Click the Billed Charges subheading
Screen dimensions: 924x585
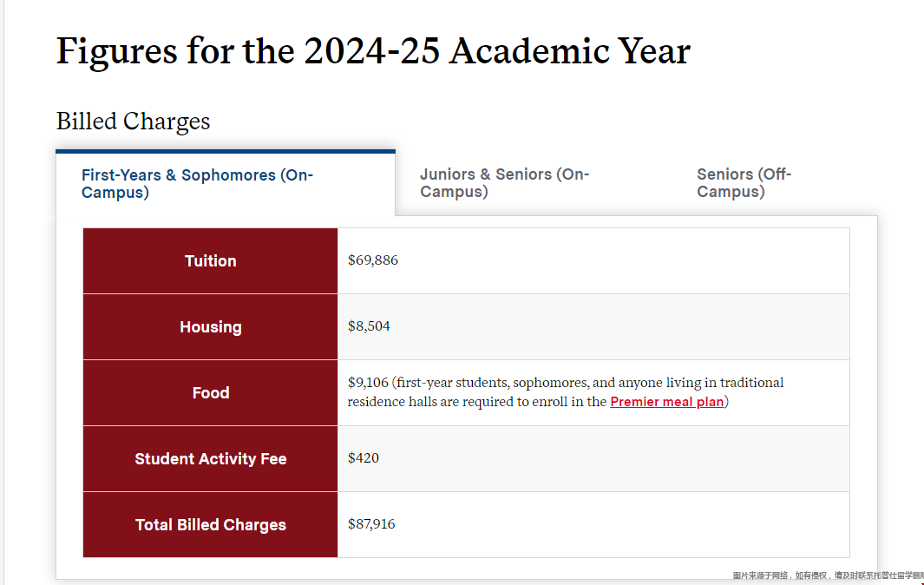pyautogui.click(x=133, y=122)
